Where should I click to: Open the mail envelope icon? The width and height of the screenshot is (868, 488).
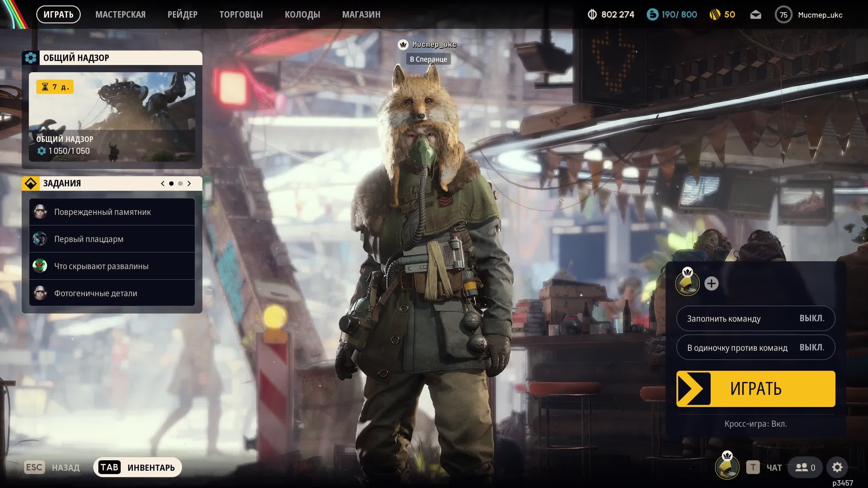coord(755,15)
